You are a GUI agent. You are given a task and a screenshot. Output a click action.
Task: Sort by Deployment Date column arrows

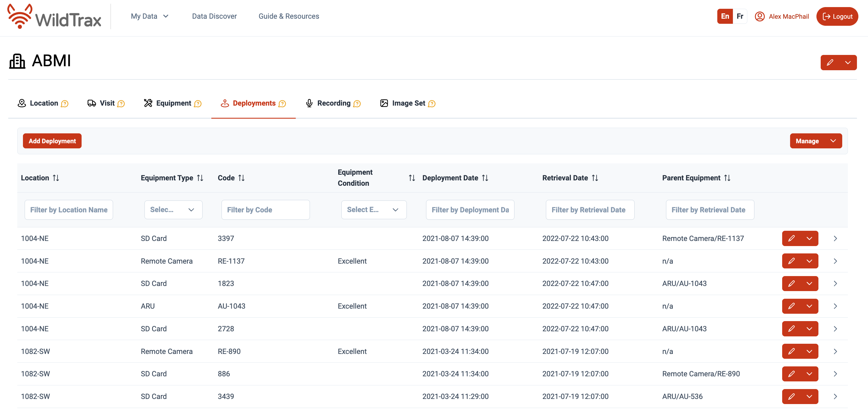point(485,178)
